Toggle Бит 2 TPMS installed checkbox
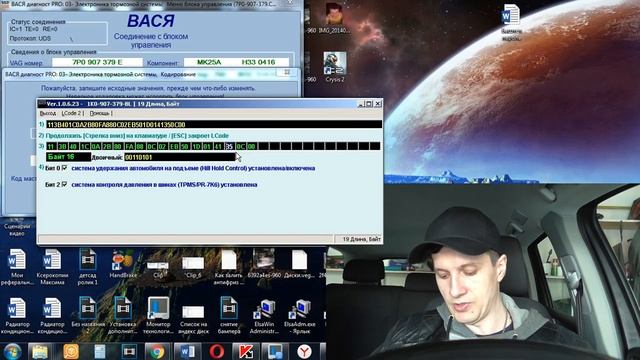 click(64, 184)
